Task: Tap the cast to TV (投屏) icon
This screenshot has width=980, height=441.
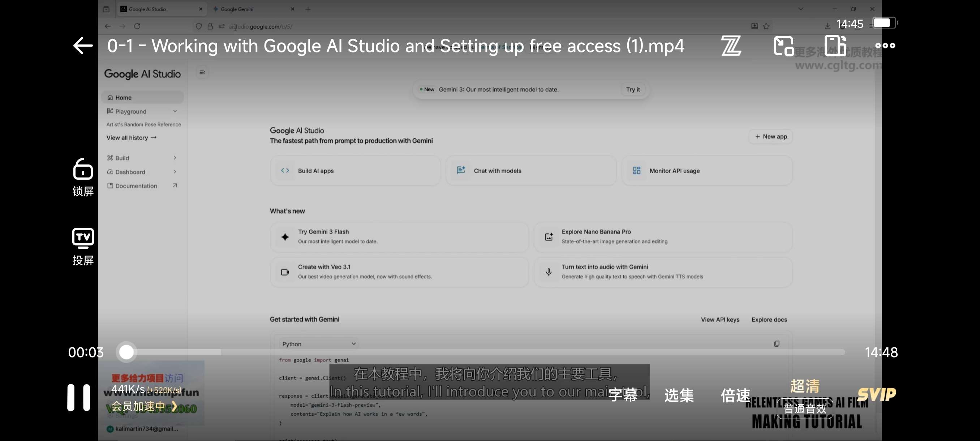Action: (x=83, y=247)
